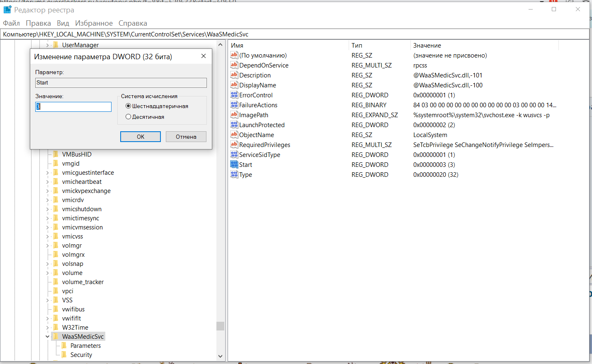Open the Файл menu
This screenshot has height=364, width=592.
click(12, 23)
